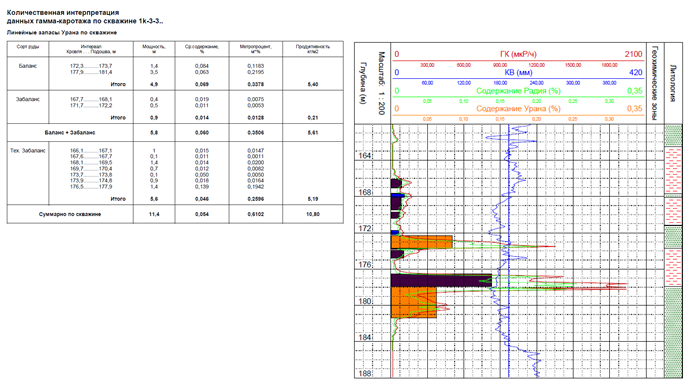The width and height of the screenshot is (695, 389).
Task: Click the 188 depth label
Action: [364, 373]
